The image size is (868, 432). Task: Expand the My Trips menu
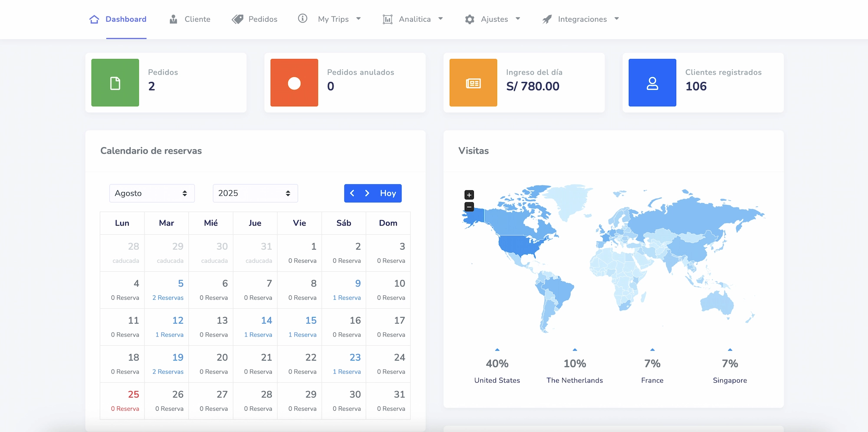coord(333,19)
